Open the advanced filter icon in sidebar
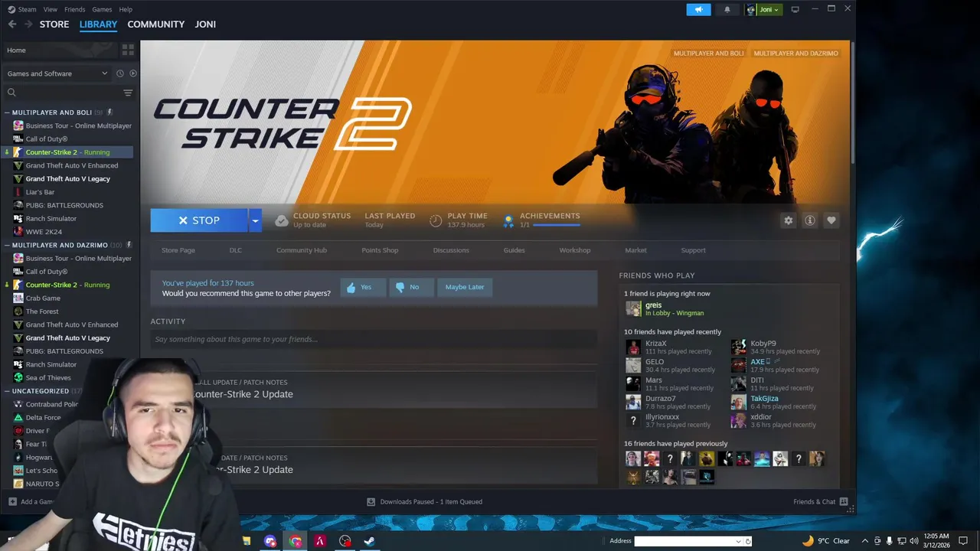This screenshot has width=980, height=551. [x=128, y=93]
